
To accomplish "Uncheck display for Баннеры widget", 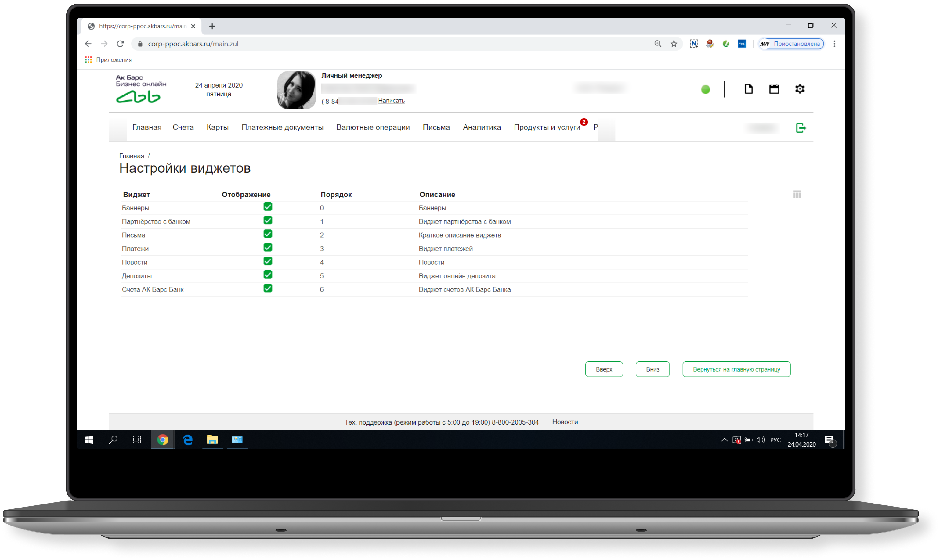I will pos(268,207).
